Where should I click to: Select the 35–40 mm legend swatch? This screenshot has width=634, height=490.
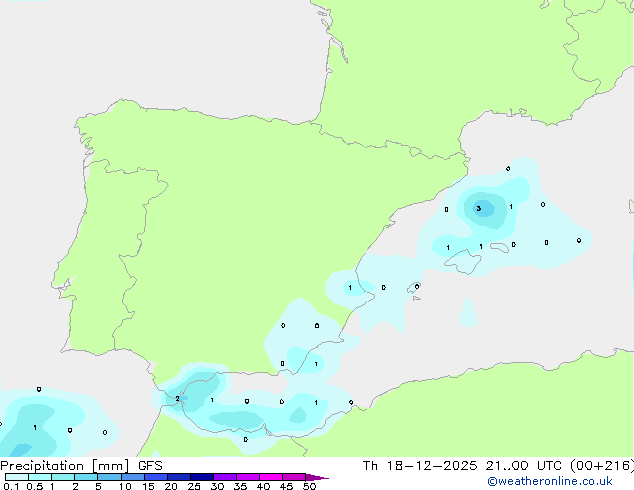point(248,477)
